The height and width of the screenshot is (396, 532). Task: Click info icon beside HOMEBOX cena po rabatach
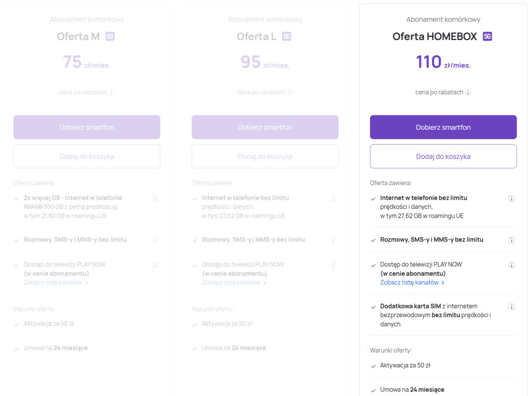pos(468,92)
